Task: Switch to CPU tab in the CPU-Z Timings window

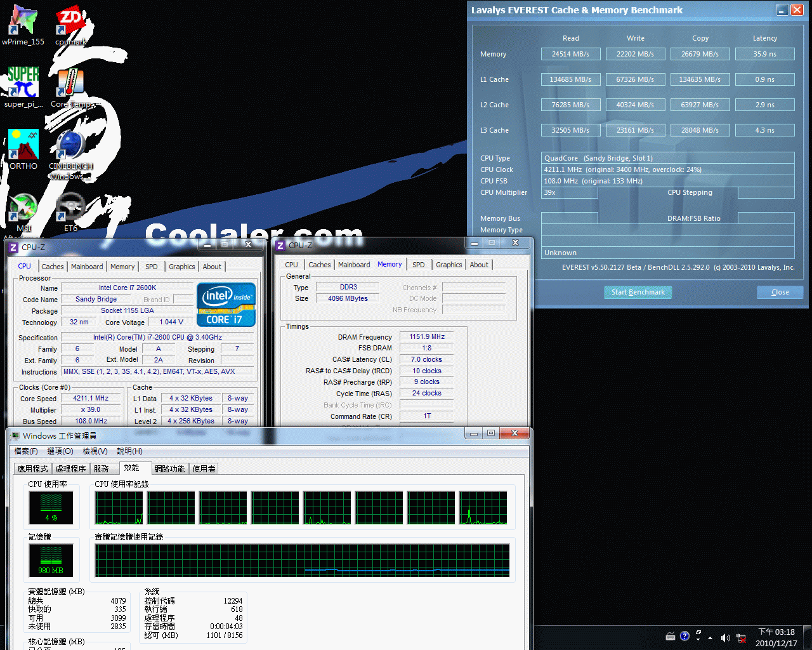Action: (x=292, y=265)
